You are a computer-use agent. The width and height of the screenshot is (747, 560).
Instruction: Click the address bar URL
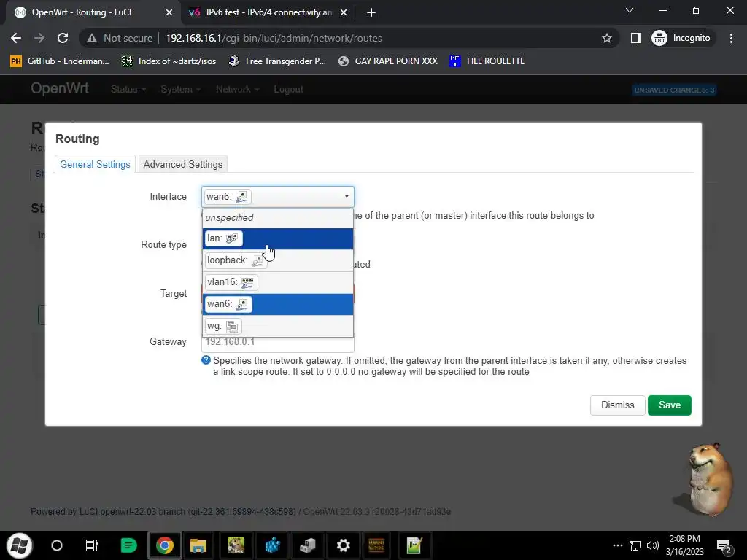(274, 38)
